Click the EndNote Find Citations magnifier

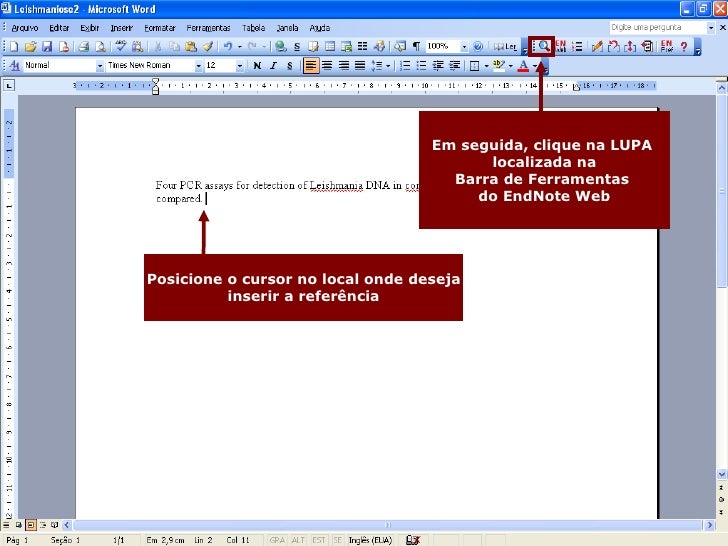tap(544, 46)
